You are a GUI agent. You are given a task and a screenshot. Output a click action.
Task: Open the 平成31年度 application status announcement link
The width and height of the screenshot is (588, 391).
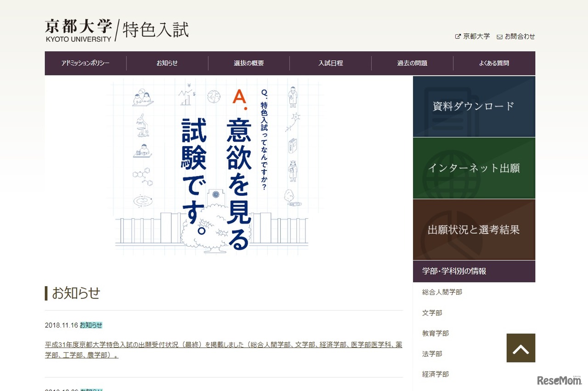coord(224,345)
